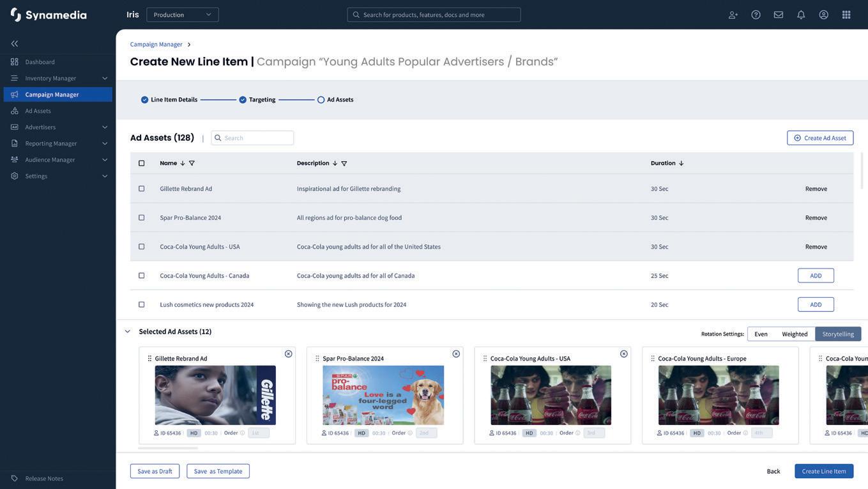868x489 pixels.
Task: Remove the Coca-Cola Young Adults - USA card
Action: [624, 354]
